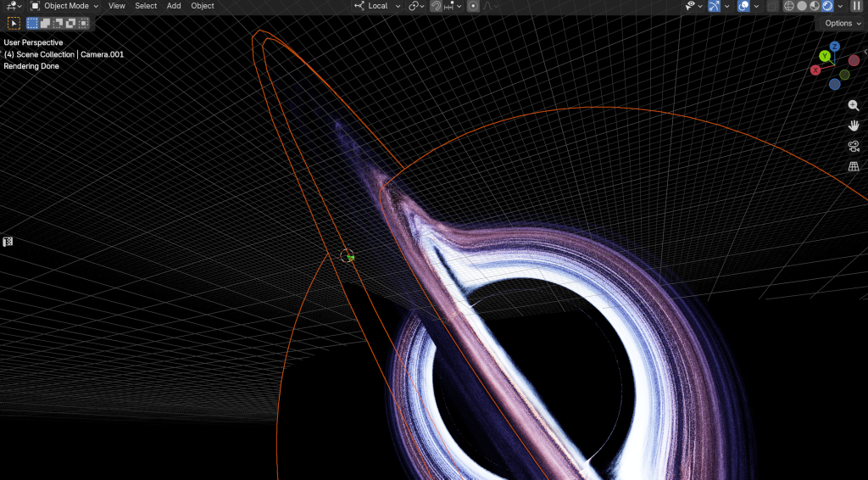This screenshot has height=480, width=868.
Task: Switch to solid shading
Action: 802,6
